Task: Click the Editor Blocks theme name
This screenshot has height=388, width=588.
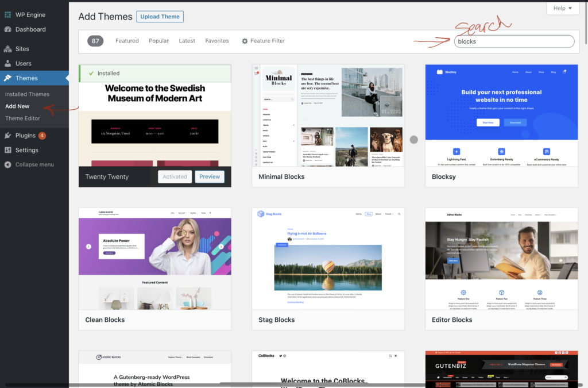Action: point(452,320)
